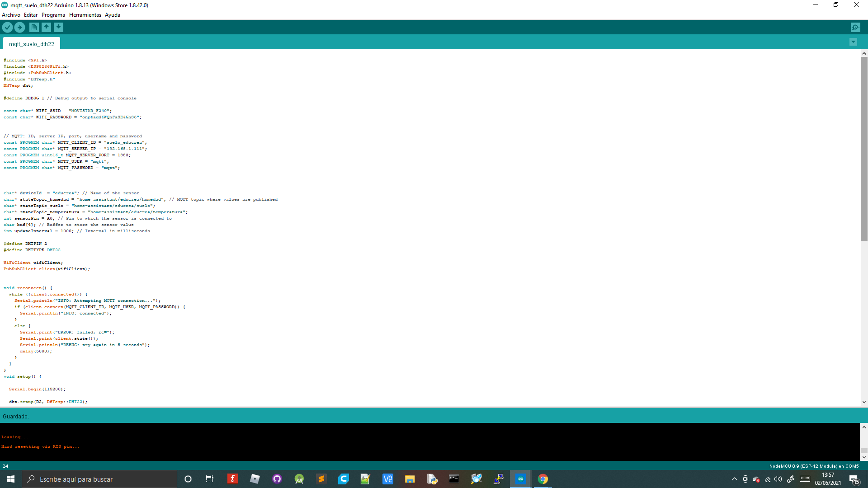Screen dimensions: 868x488
Task: Open the Serial Monitor magnifier icon
Action: coord(855,28)
